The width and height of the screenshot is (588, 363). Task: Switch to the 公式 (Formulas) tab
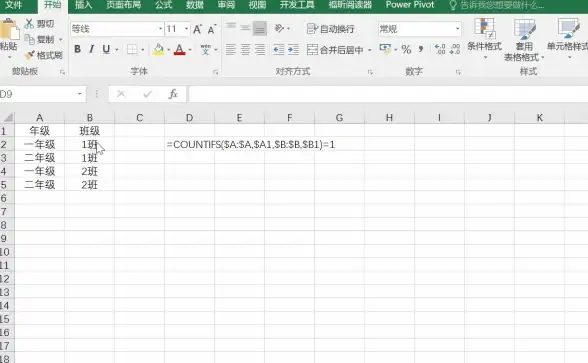coord(164,5)
